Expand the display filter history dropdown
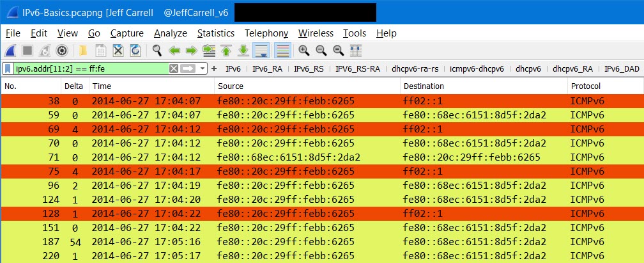Viewport: 644px width, 263px height. 203,68
